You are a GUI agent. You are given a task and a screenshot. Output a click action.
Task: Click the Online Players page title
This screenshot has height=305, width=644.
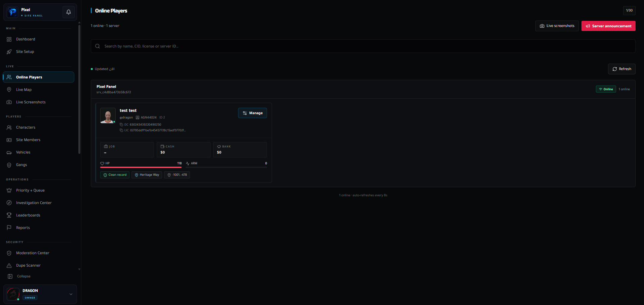point(111,11)
